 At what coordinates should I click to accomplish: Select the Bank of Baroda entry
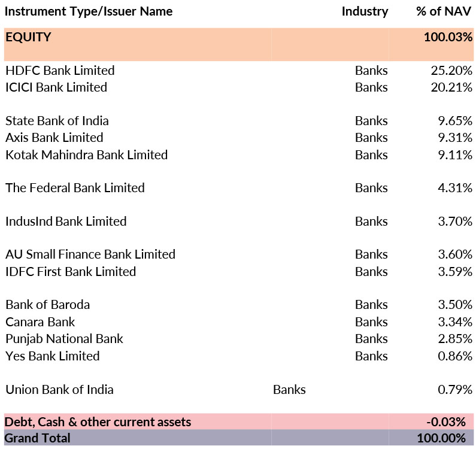(x=47, y=305)
